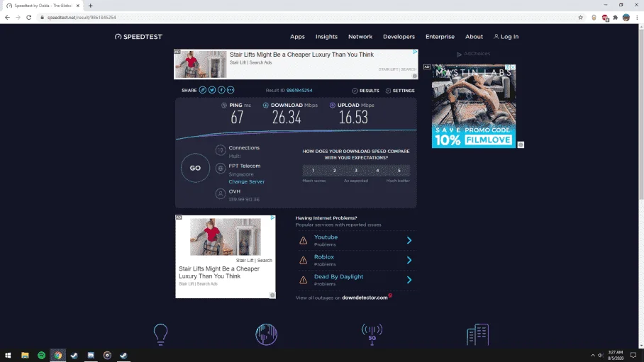Screen dimensions: 644x362
Task: Visit downdetector.com link
Action: click(365, 298)
